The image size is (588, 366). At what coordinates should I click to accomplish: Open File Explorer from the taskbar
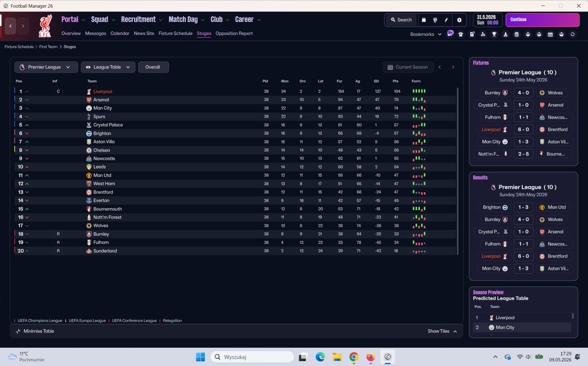[337, 357]
